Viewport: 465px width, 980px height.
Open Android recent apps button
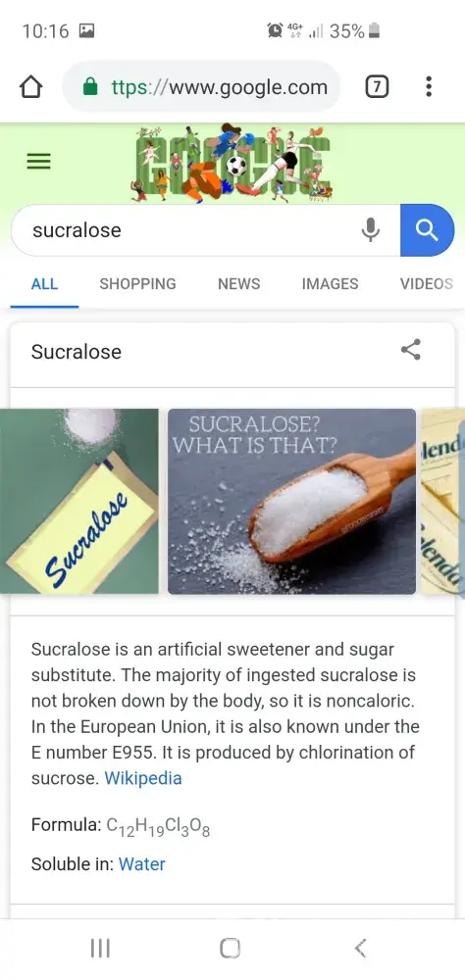100,949
